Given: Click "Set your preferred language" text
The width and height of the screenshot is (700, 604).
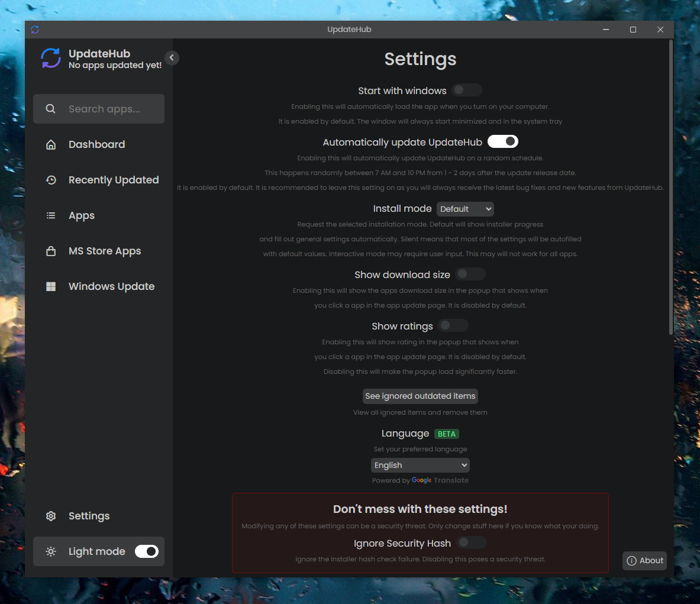Looking at the screenshot, I should [420, 449].
